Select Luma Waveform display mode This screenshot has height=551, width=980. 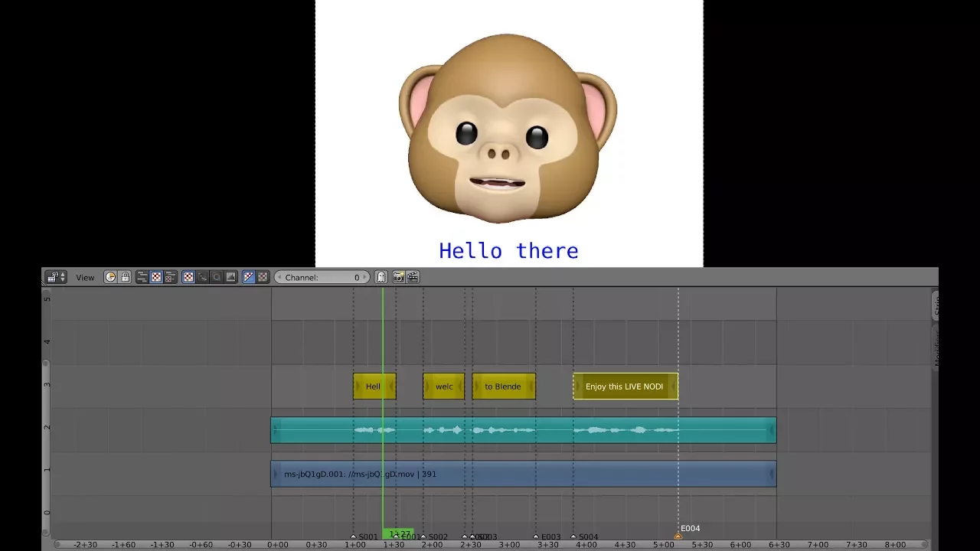202,277
